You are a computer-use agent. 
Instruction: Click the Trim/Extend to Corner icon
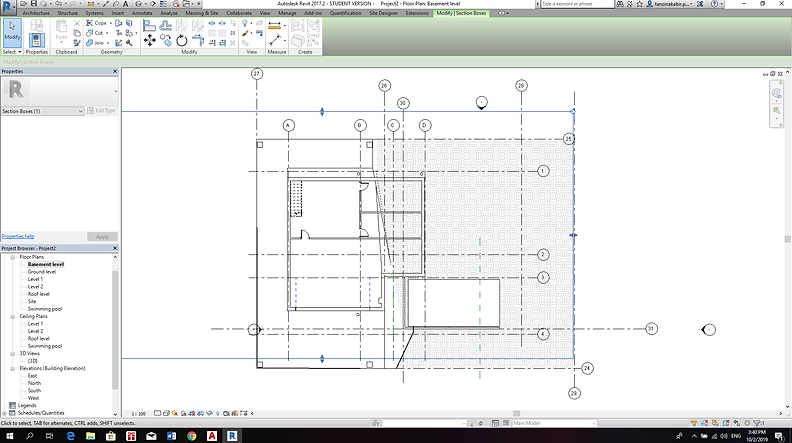[198, 41]
